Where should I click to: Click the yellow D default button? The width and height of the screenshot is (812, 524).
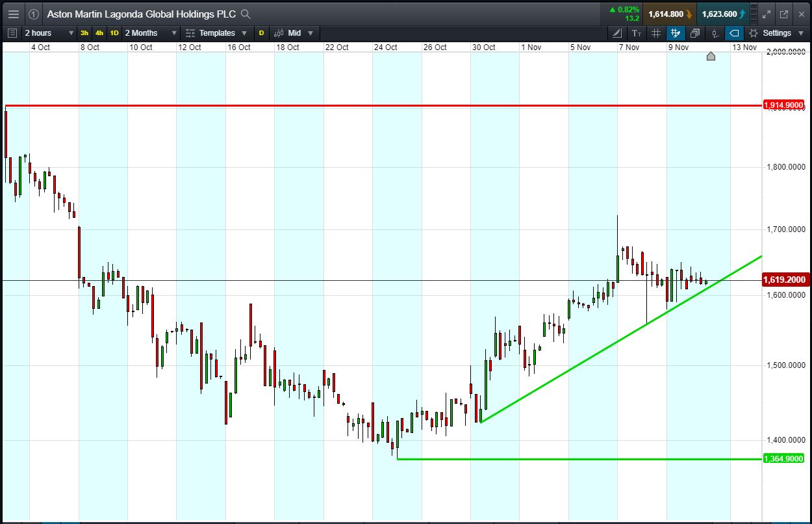coord(261,33)
